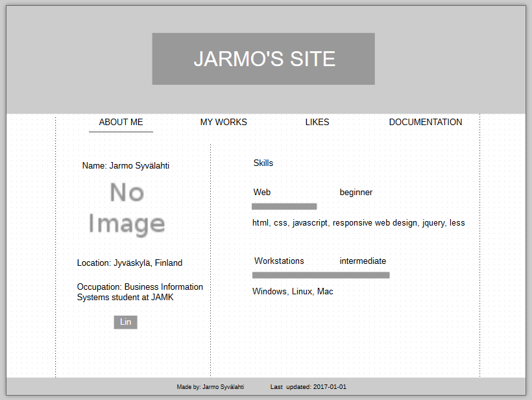532x400 pixels.
Task: Click the Skills heading
Action: (x=263, y=163)
